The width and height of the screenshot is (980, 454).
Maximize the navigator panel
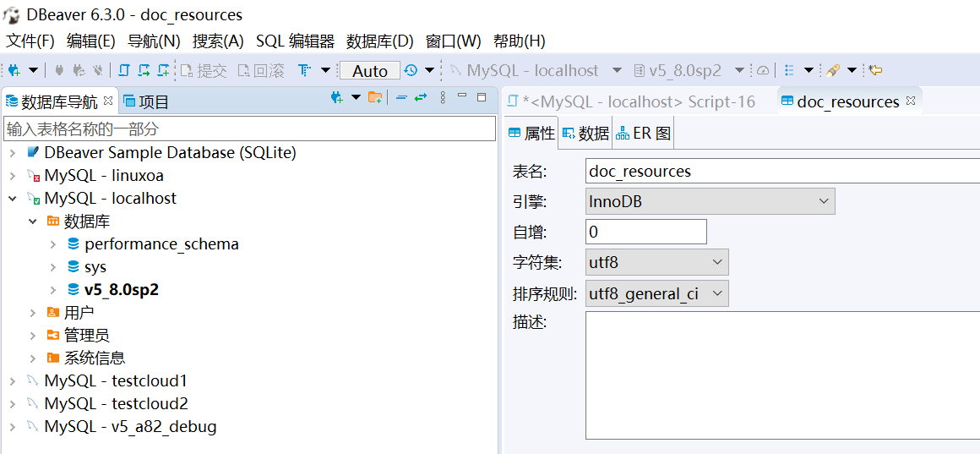tap(482, 97)
